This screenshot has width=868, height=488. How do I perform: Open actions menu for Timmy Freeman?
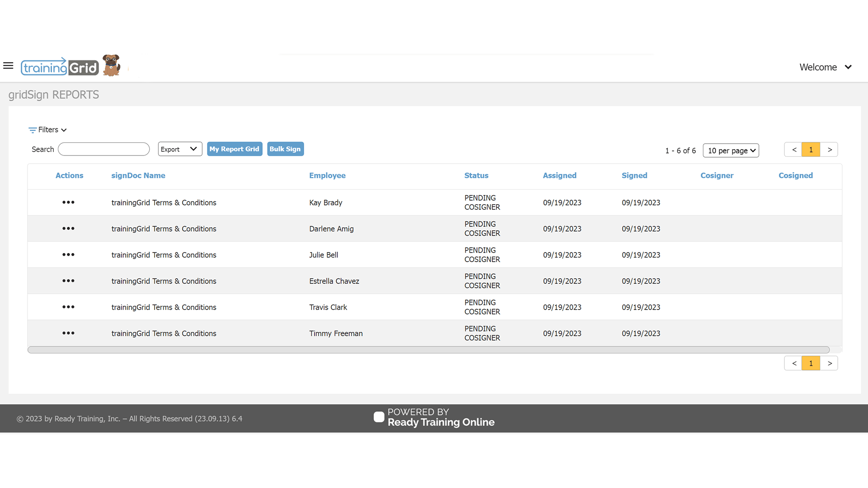click(68, 333)
